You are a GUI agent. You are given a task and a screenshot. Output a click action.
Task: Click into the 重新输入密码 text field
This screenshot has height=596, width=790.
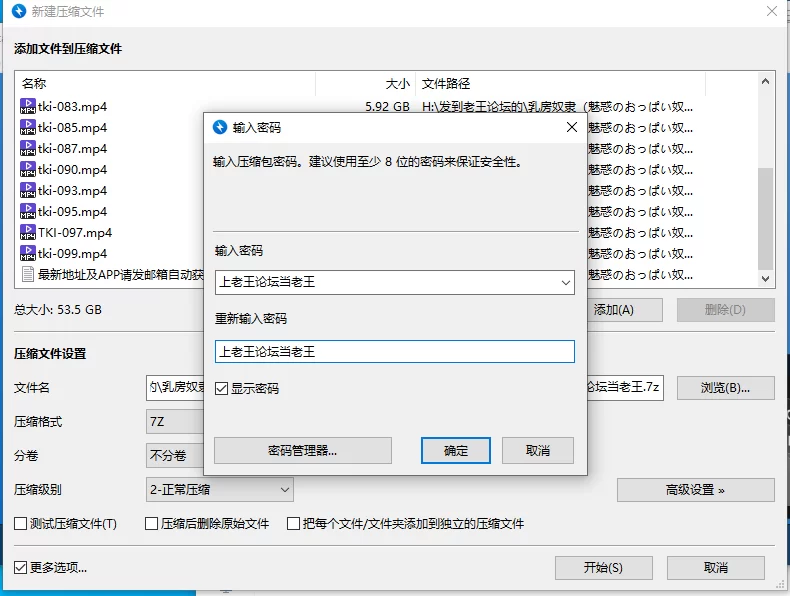click(394, 352)
